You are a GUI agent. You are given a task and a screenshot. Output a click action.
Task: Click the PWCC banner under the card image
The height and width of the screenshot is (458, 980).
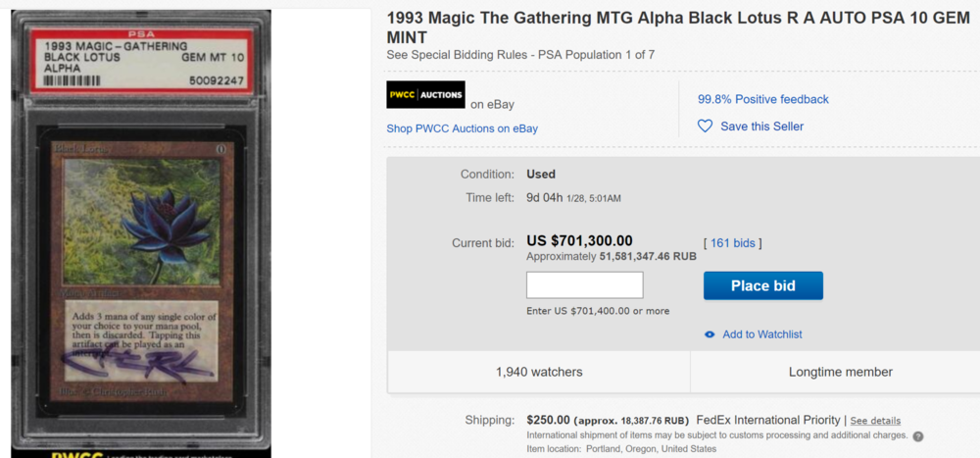[x=147, y=452]
